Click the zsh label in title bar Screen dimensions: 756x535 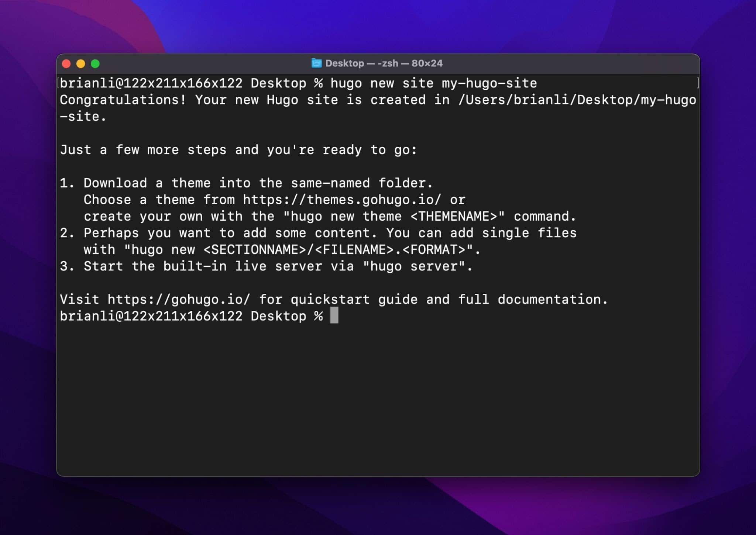385,63
